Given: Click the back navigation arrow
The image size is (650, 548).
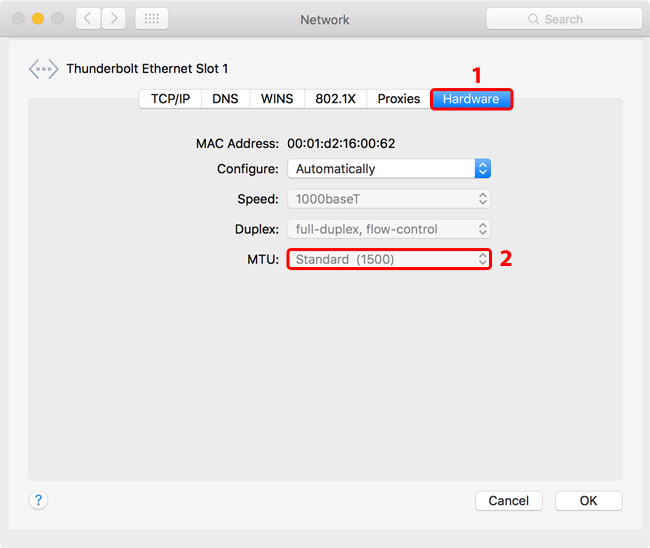Looking at the screenshot, I should [87, 19].
